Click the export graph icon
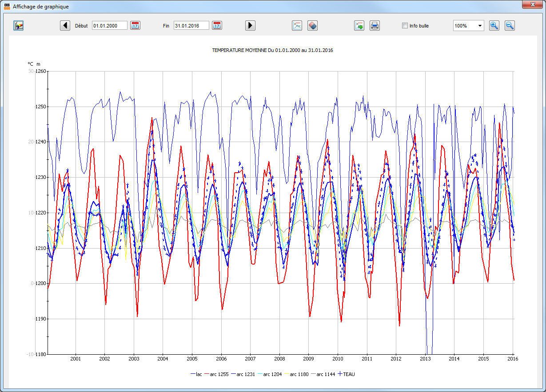 coord(359,25)
